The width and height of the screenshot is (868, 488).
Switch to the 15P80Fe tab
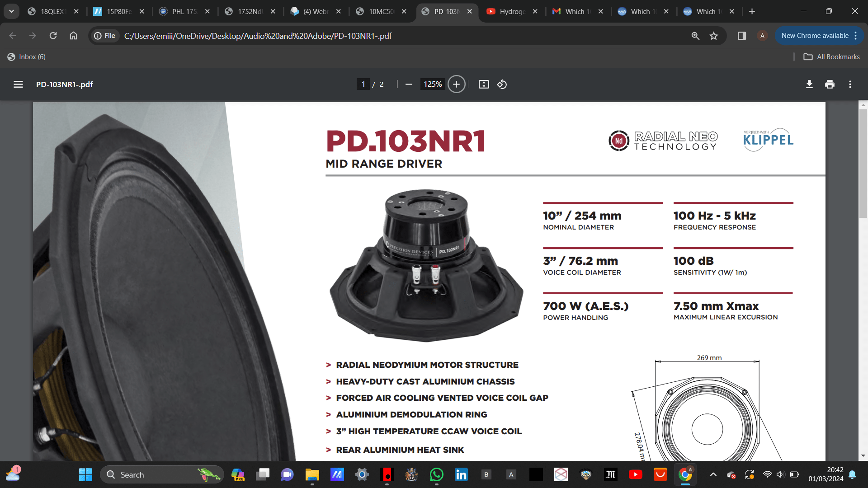click(119, 11)
